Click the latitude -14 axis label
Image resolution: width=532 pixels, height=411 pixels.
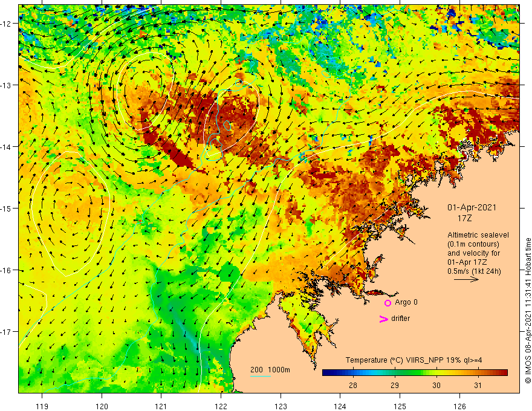pyautogui.click(x=6, y=147)
